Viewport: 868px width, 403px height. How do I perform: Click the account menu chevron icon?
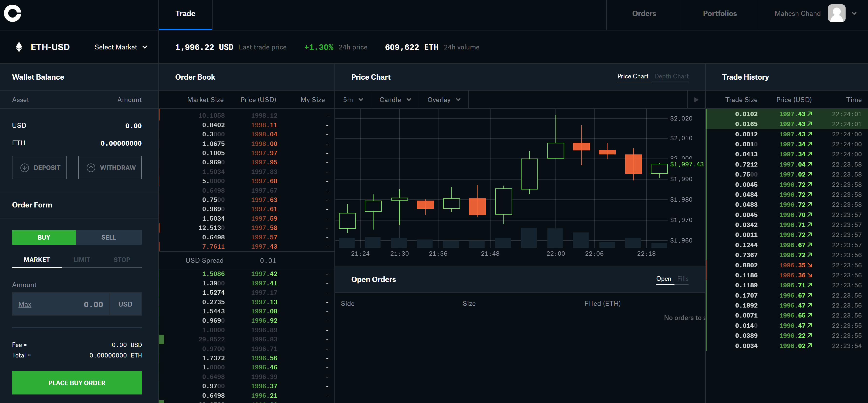[x=854, y=13]
